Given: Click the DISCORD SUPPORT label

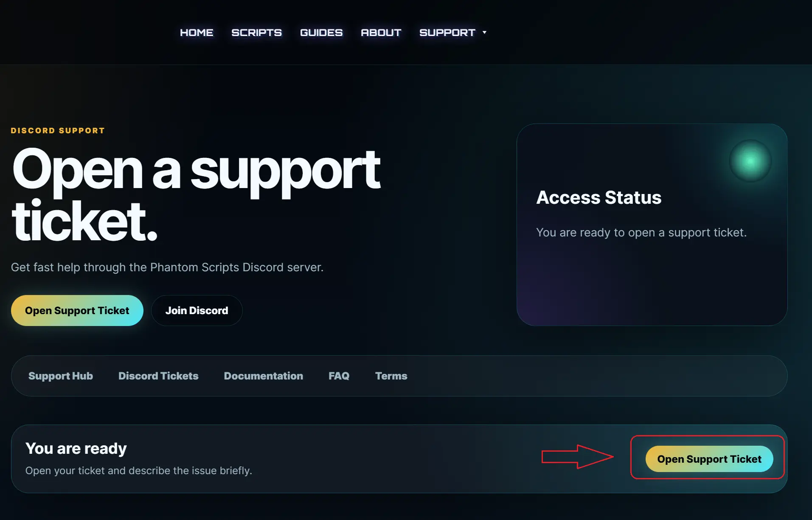Looking at the screenshot, I should click(58, 131).
